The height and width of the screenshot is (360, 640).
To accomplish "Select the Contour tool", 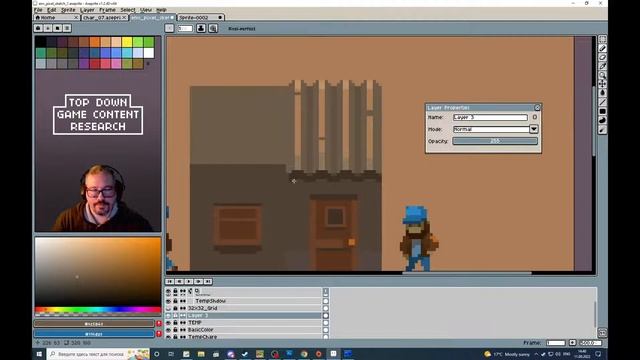I will tap(602, 120).
